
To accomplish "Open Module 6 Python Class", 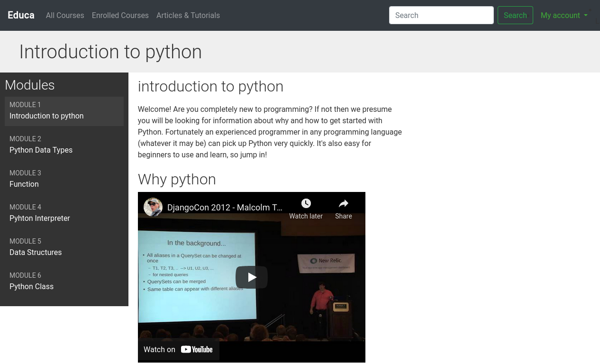I will click(64, 282).
